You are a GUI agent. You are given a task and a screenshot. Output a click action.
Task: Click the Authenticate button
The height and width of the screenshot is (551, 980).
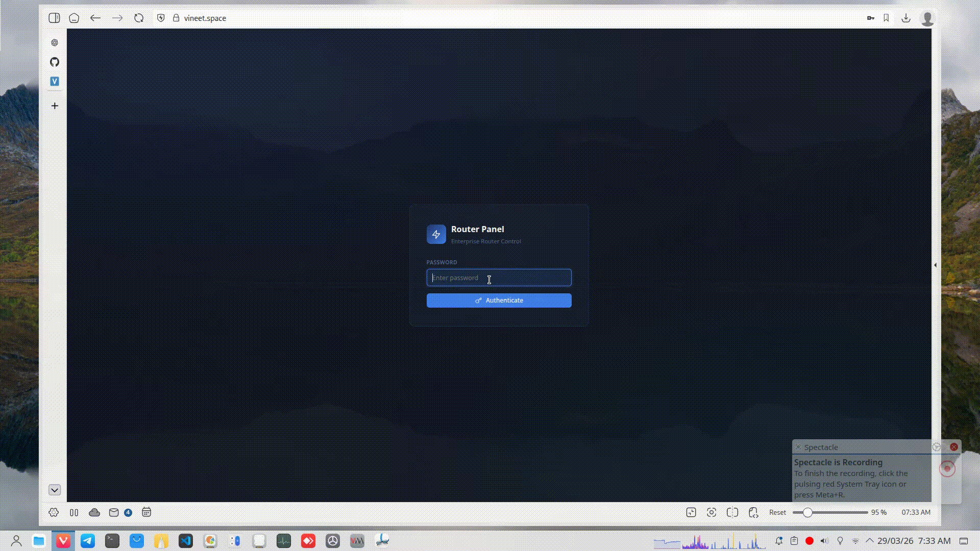tap(498, 300)
